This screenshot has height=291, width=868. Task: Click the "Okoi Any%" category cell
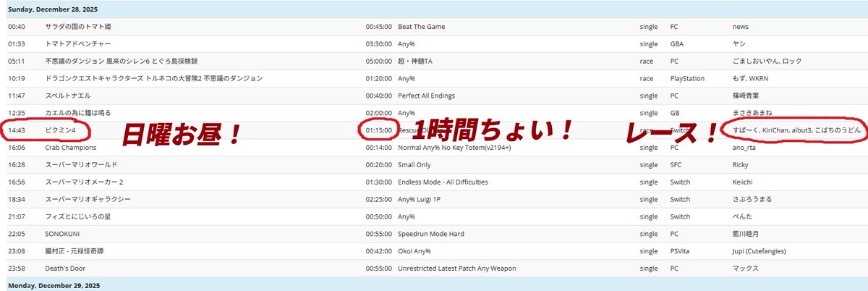(414, 251)
